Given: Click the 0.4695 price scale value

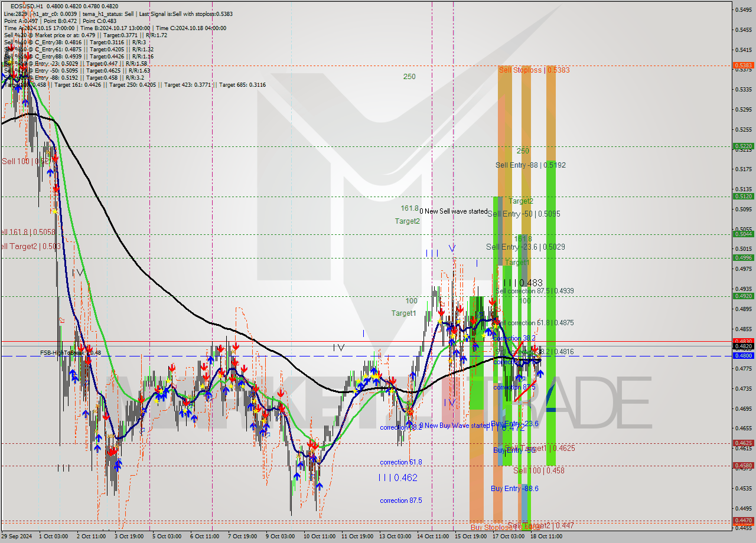Looking at the screenshot, I should click(744, 408).
